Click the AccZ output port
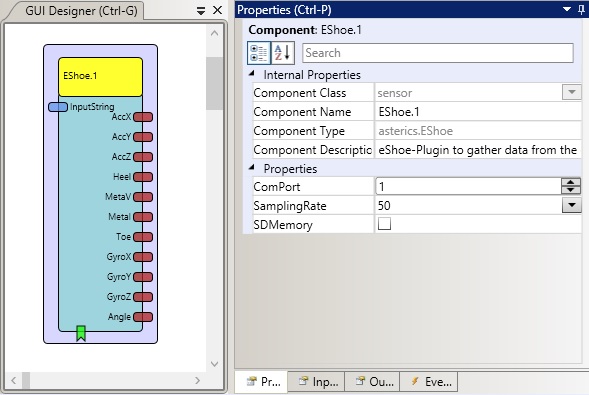The width and height of the screenshot is (589, 395). [143, 157]
